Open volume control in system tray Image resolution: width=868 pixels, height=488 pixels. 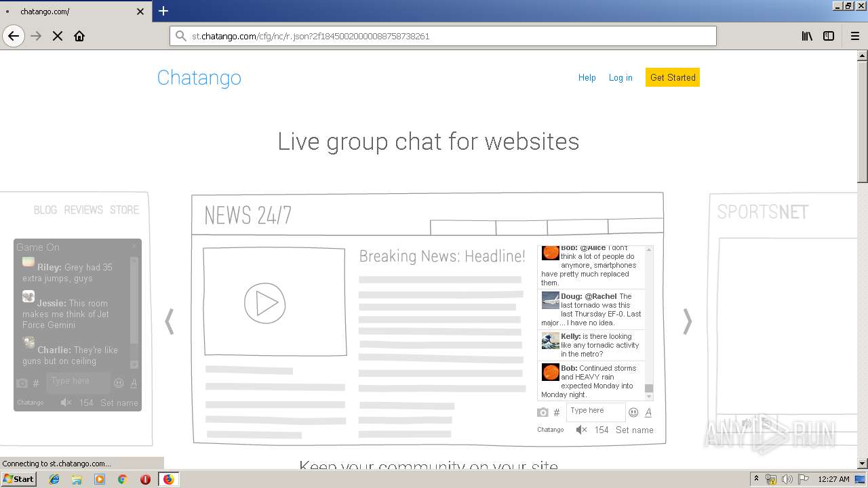[787, 479]
